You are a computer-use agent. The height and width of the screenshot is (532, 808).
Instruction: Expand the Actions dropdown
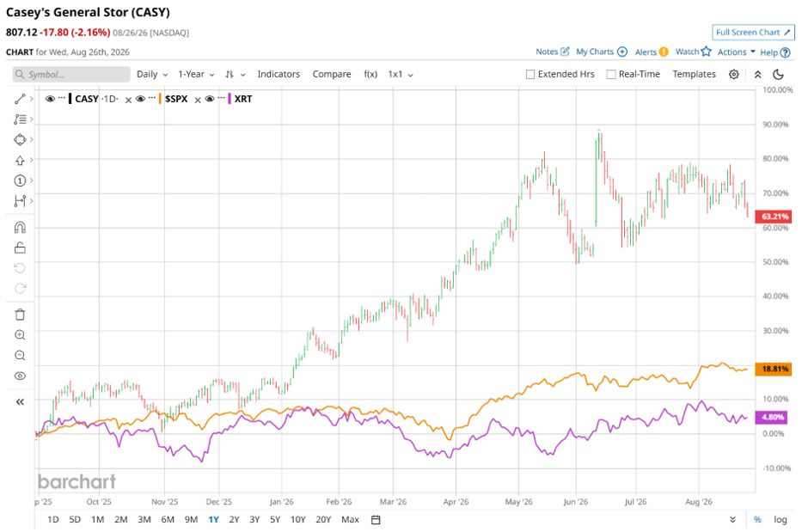point(736,52)
